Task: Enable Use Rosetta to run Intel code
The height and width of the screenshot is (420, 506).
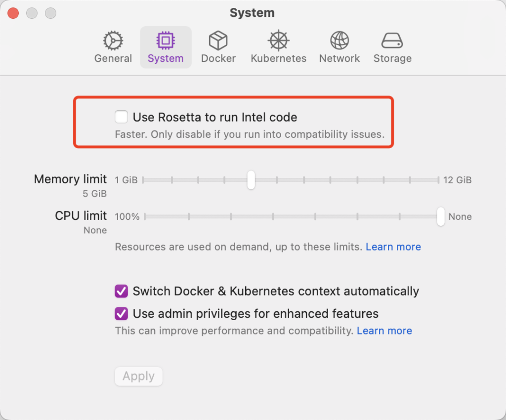Action: 121,117
